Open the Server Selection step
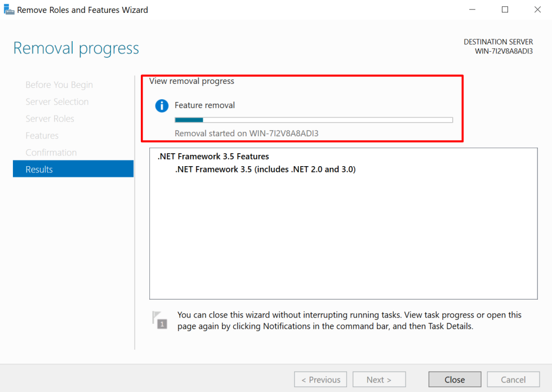Image resolution: width=552 pixels, height=392 pixels. tap(57, 101)
